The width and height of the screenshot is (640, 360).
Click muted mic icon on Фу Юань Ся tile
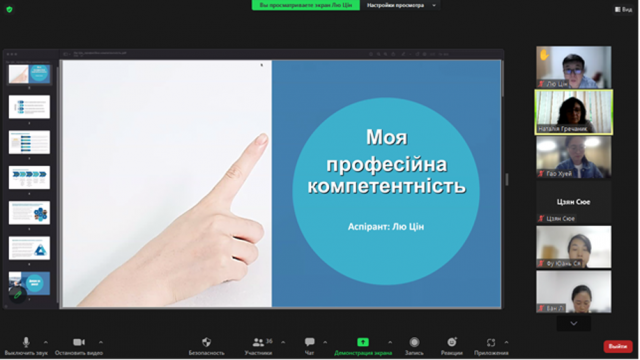[541, 263]
